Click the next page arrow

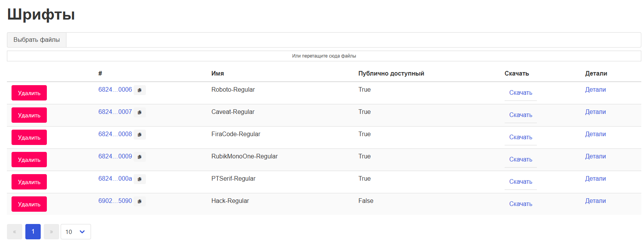click(x=51, y=232)
